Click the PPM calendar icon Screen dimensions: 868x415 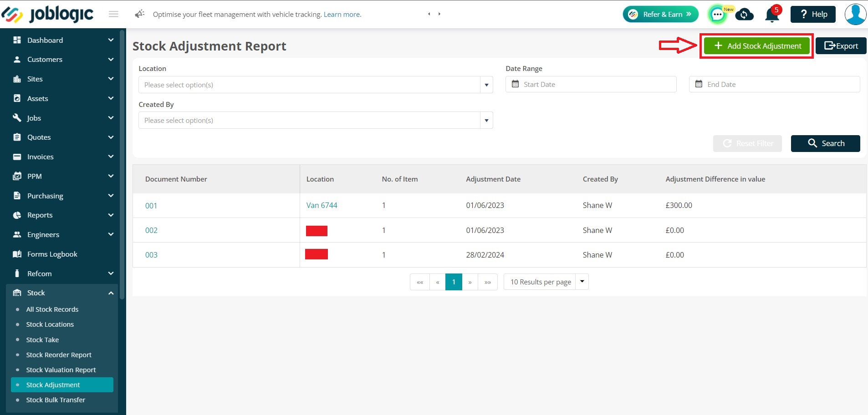(17, 176)
